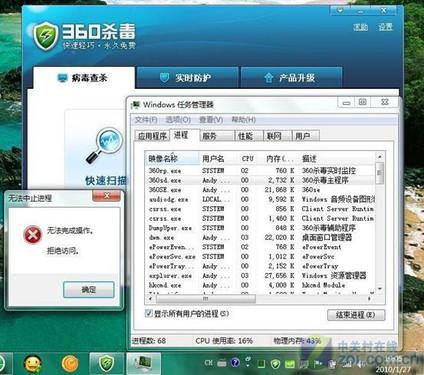Click the 结束进程 button
424x375 pixels.
tap(356, 315)
